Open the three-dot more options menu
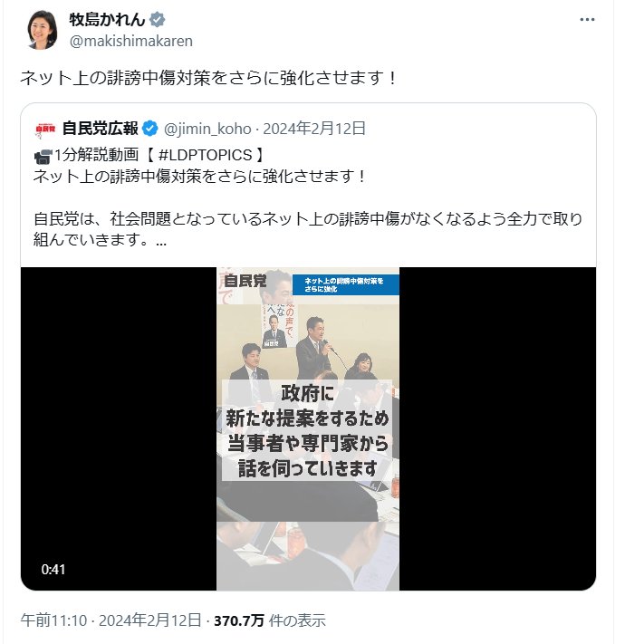This screenshot has height=644, width=644. point(587,19)
